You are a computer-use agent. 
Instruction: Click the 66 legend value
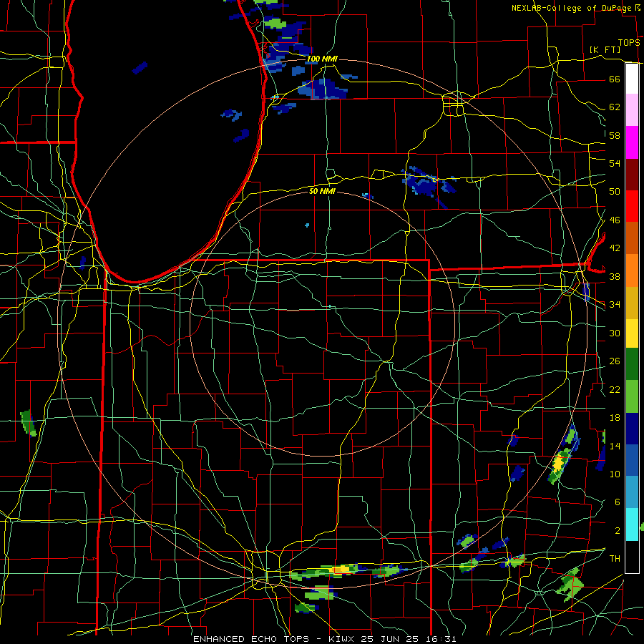tap(615, 79)
